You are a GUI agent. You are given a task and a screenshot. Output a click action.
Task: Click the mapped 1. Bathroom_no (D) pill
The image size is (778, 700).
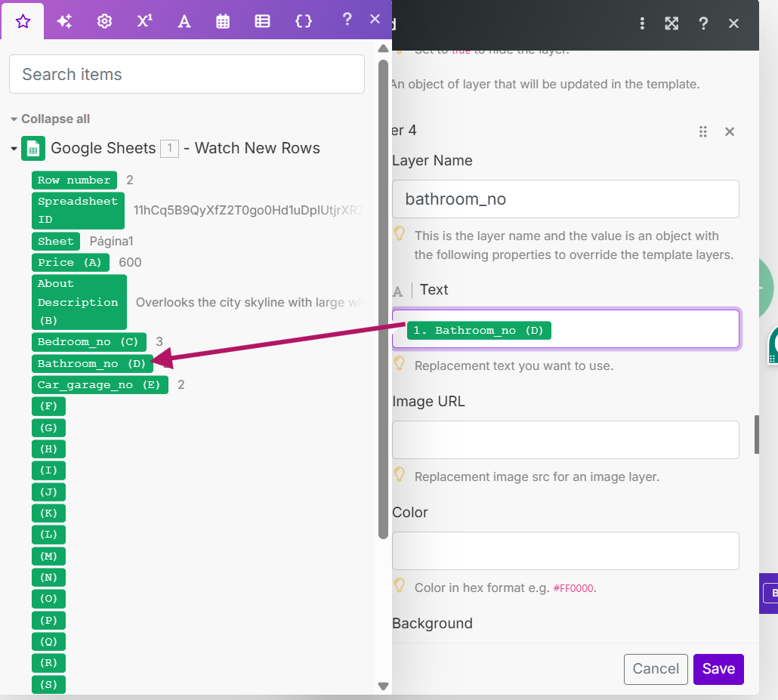[x=479, y=331]
